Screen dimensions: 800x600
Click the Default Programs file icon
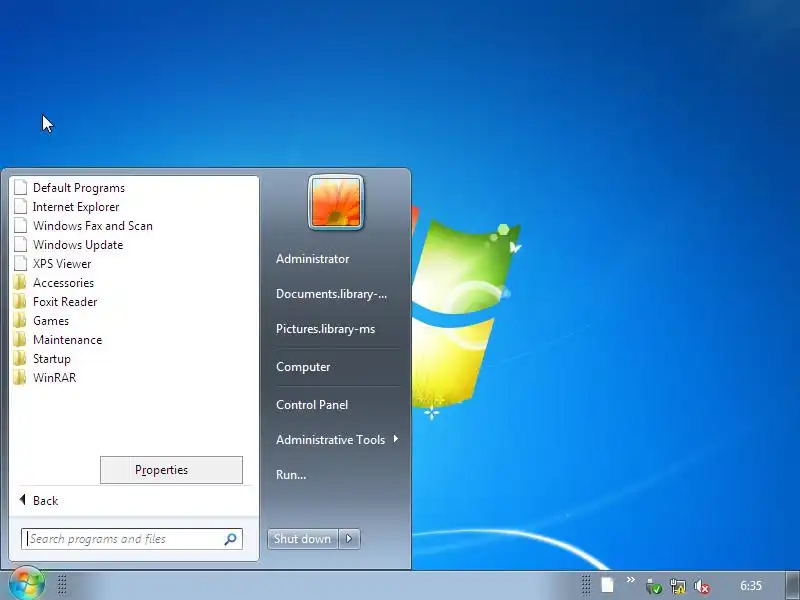[x=20, y=188]
